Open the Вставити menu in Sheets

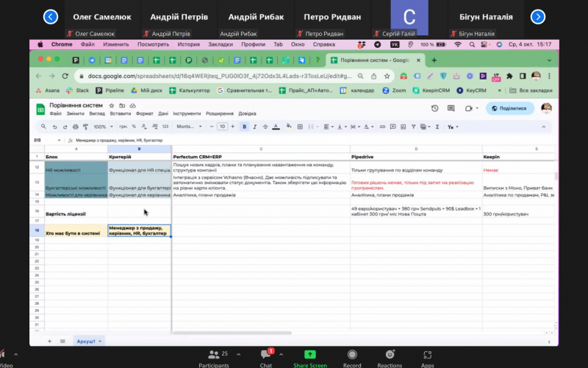(121, 113)
